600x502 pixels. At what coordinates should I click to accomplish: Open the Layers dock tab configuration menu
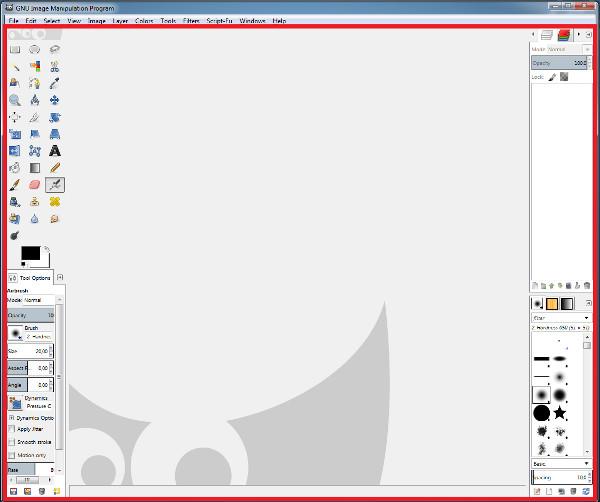pyautogui.click(x=589, y=35)
